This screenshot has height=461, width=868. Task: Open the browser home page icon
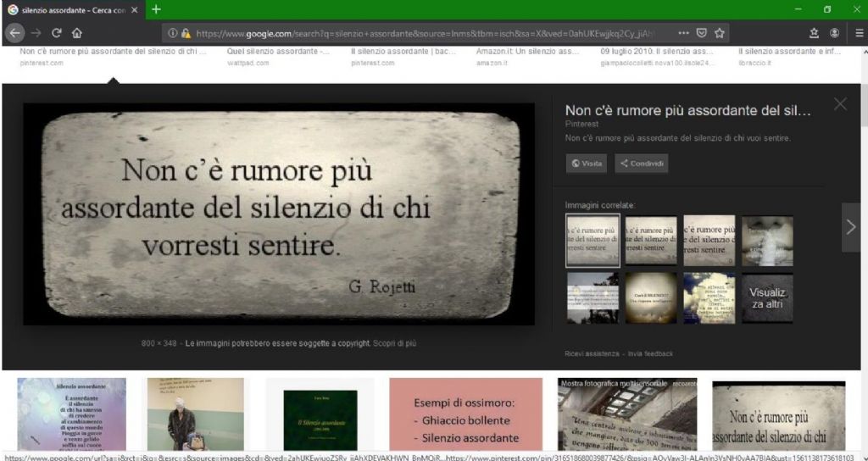77,33
